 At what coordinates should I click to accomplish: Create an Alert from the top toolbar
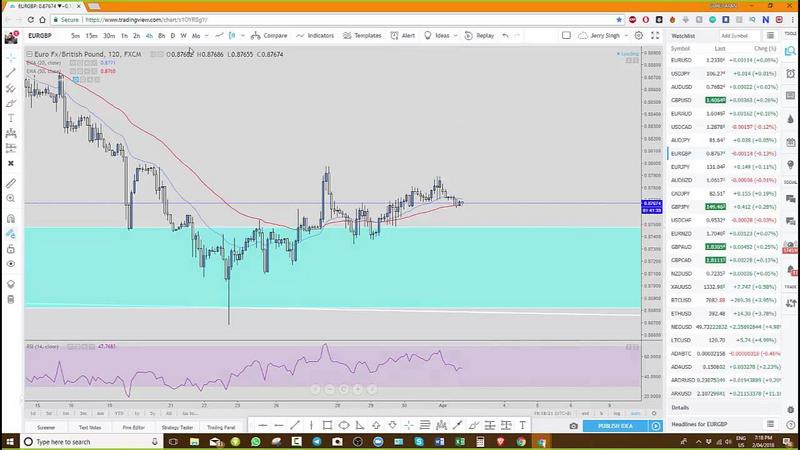(x=403, y=36)
